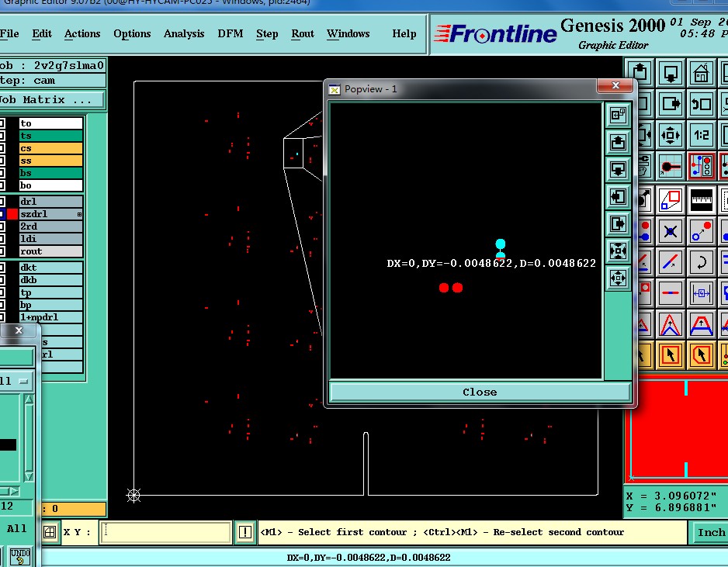The image size is (728, 567).
Task: Open the Windows menu
Action: [x=348, y=34]
